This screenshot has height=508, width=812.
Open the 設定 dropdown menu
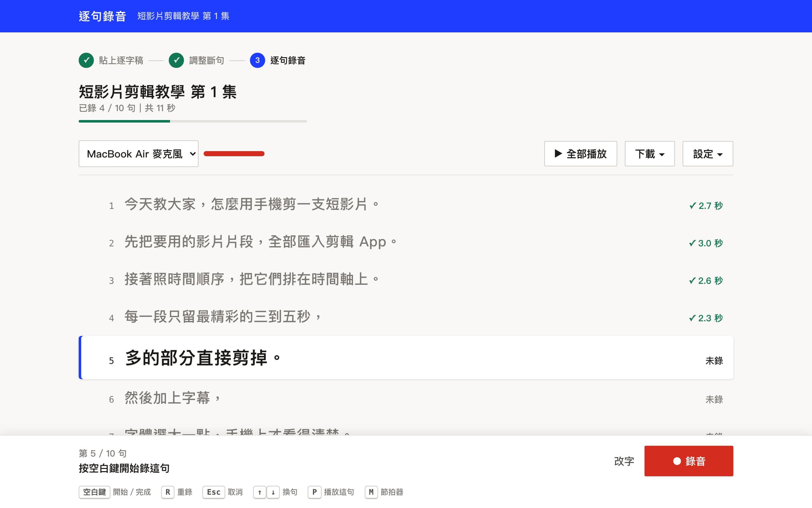click(708, 154)
